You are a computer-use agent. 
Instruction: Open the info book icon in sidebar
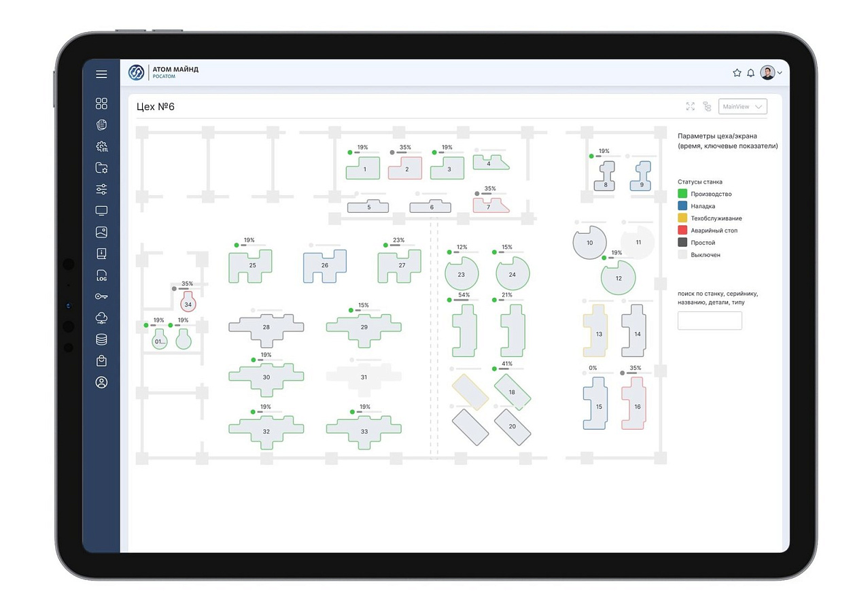coord(101,254)
